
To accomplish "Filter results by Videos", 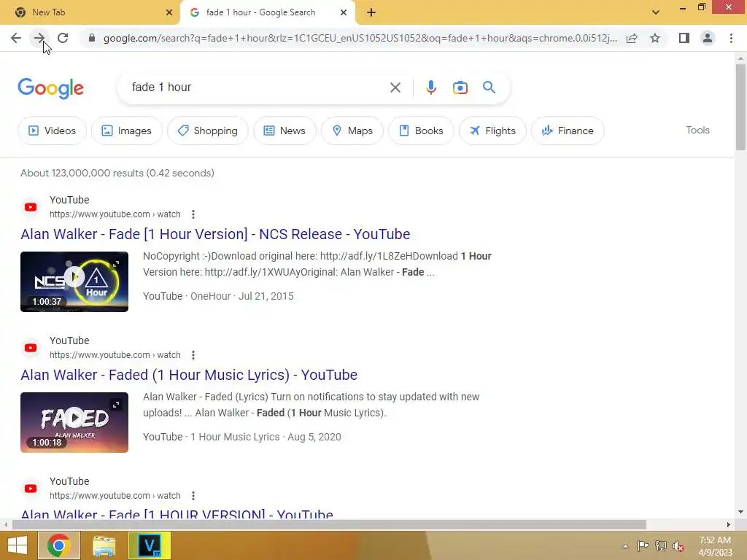I will click(x=53, y=131).
